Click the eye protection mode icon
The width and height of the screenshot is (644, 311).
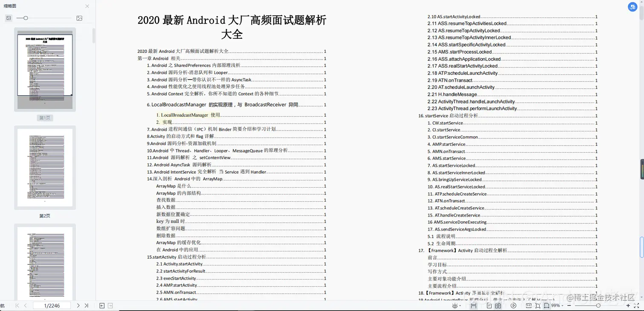click(455, 305)
